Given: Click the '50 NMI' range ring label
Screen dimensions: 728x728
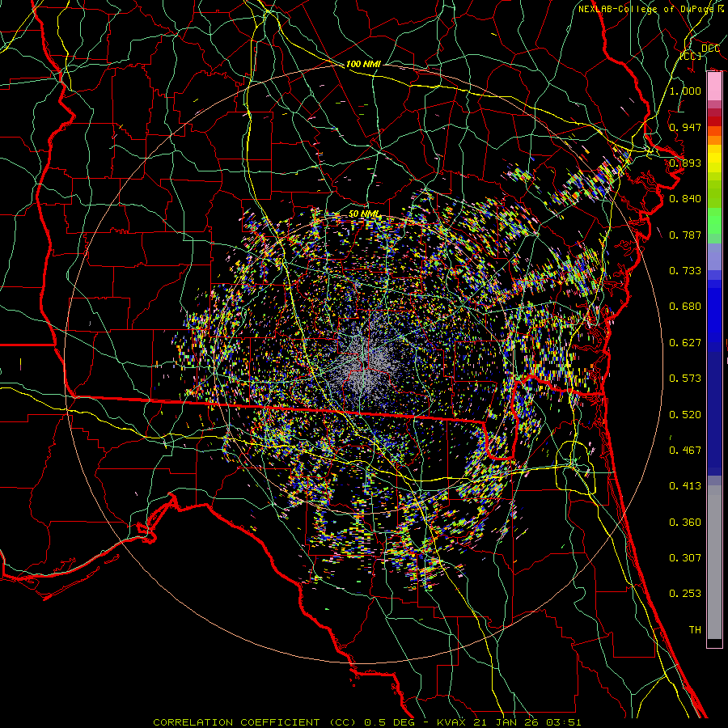Looking at the screenshot, I should (364, 214).
